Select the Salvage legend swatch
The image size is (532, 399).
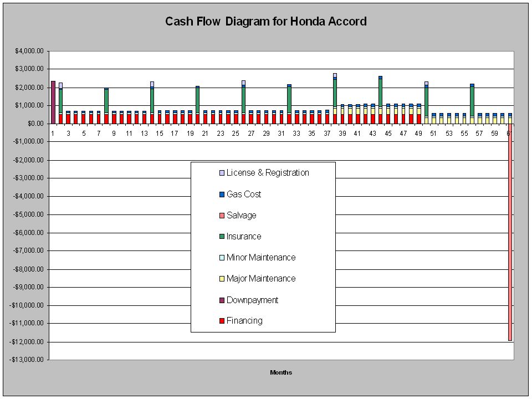click(x=222, y=216)
